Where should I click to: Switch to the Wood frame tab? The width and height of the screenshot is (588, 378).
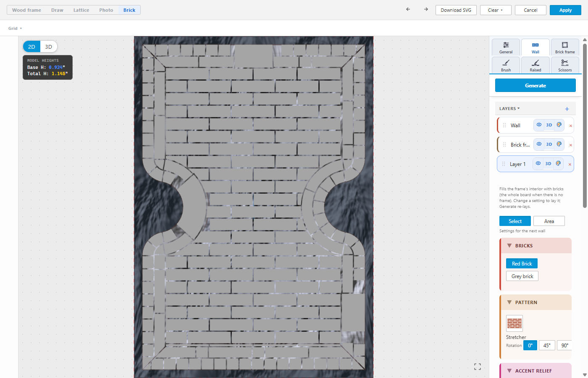26,10
